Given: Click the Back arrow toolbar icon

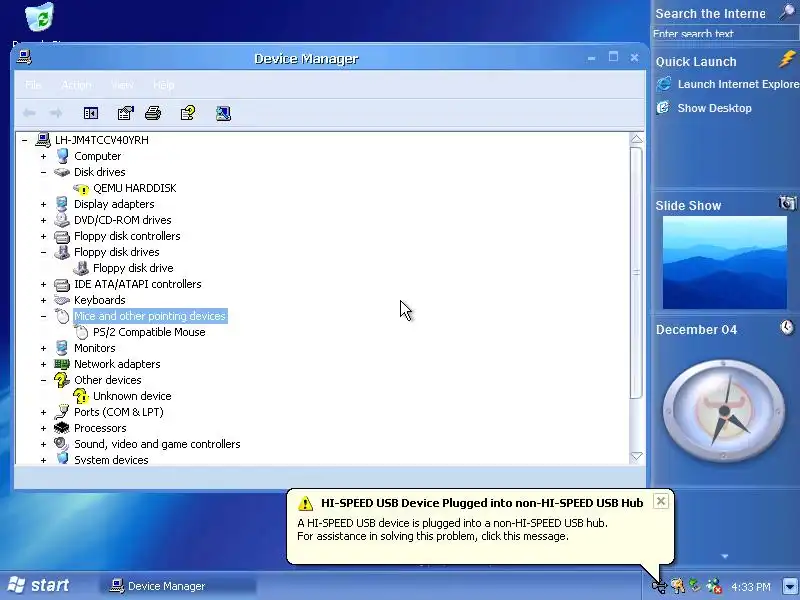Looking at the screenshot, I should click(x=29, y=113).
